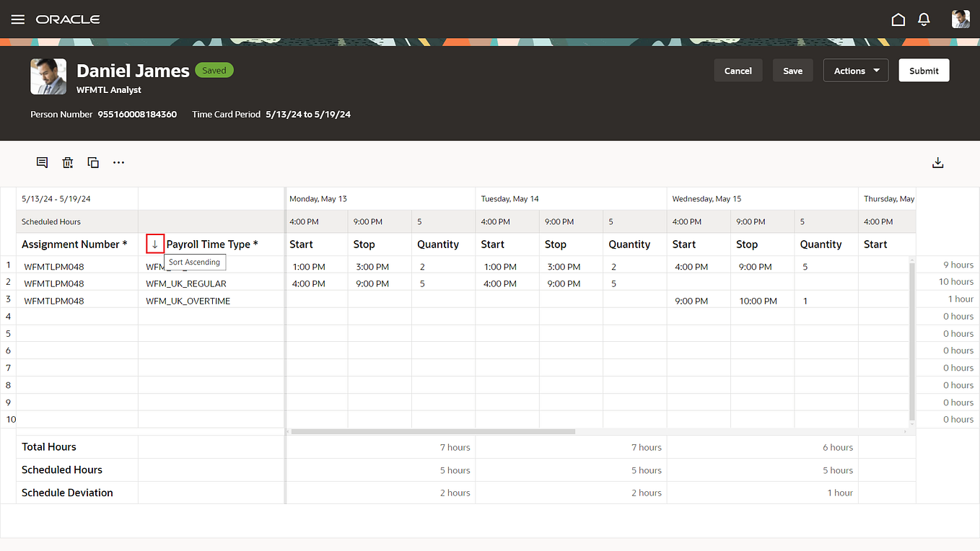This screenshot has height=551, width=980.
Task: Select the Sort Ascending option
Action: pos(194,262)
